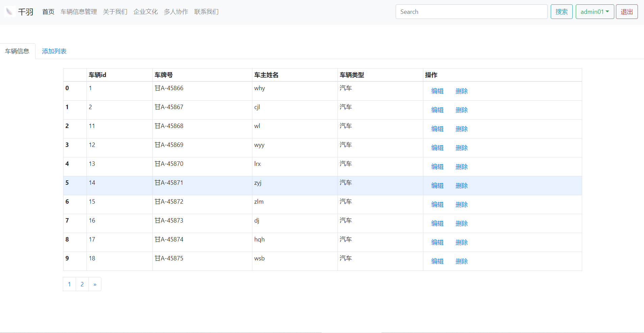The height and width of the screenshot is (333, 644).
Task: Delete vehicle 甘A-45875 owned by wsb
Action: click(462, 261)
